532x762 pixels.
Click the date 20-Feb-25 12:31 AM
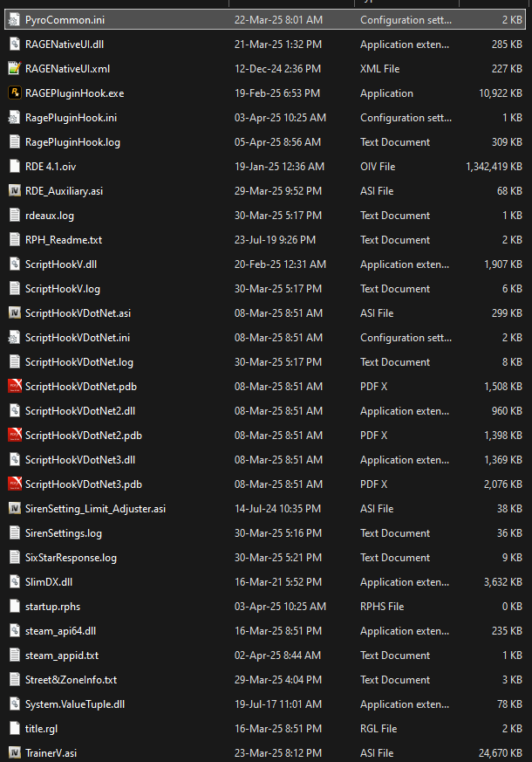[x=280, y=264]
